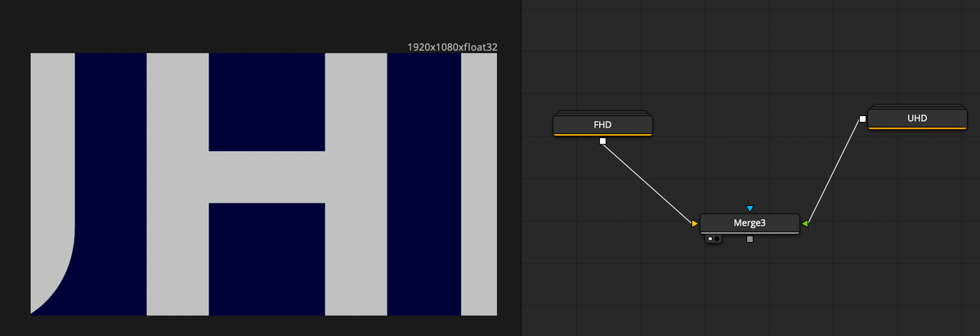The width and height of the screenshot is (980, 336).
Task: Click Merge3's gray output square
Action: tap(750, 240)
